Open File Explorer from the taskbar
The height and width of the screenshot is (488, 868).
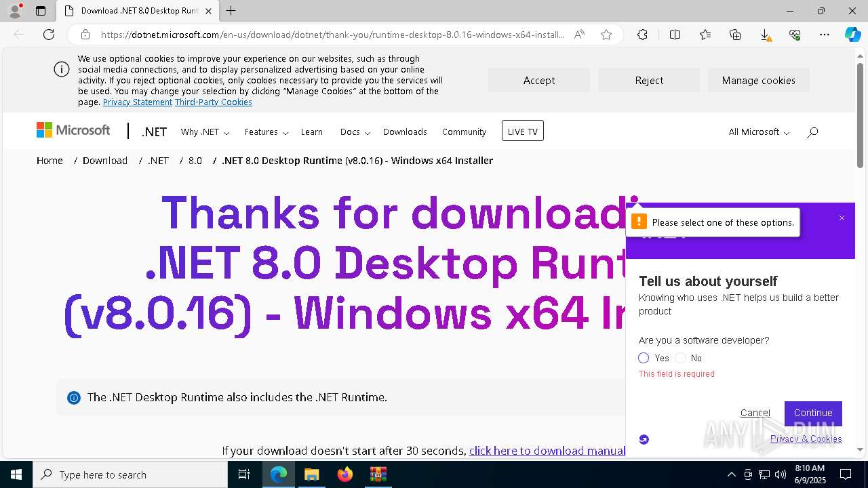coord(311,474)
